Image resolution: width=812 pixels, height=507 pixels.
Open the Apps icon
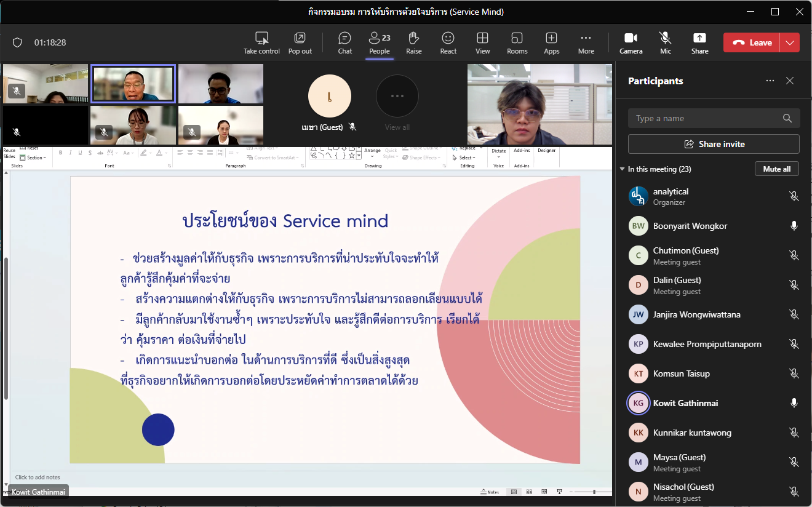(552, 42)
